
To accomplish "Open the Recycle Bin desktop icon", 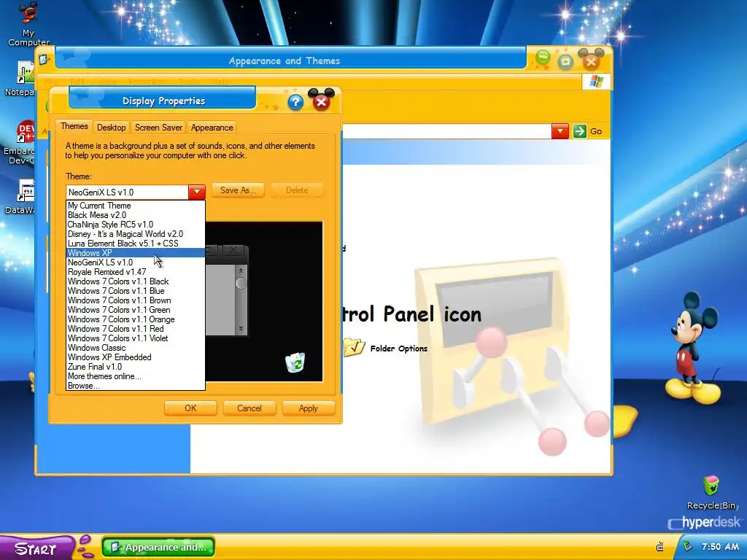I will pyautogui.click(x=711, y=492).
